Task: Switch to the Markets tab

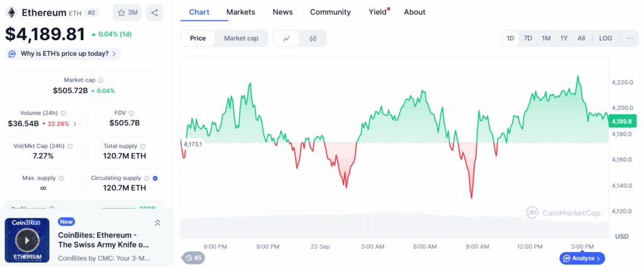Action: [241, 12]
